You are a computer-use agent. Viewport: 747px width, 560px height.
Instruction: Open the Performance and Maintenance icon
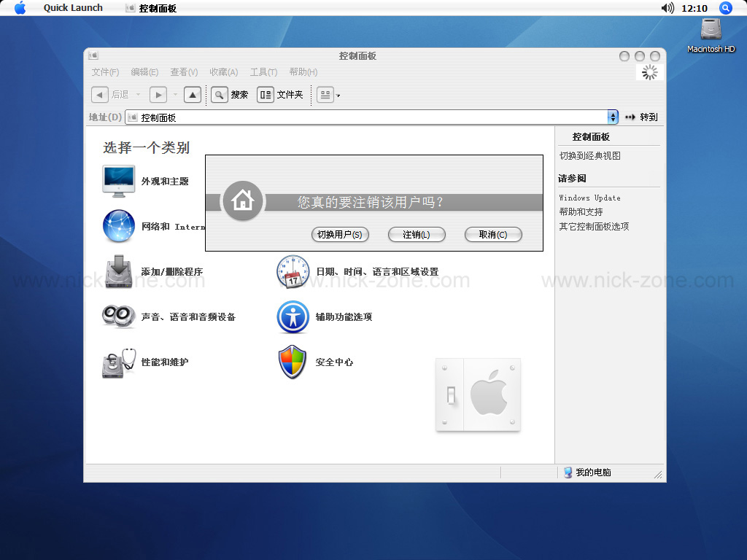click(119, 363)
